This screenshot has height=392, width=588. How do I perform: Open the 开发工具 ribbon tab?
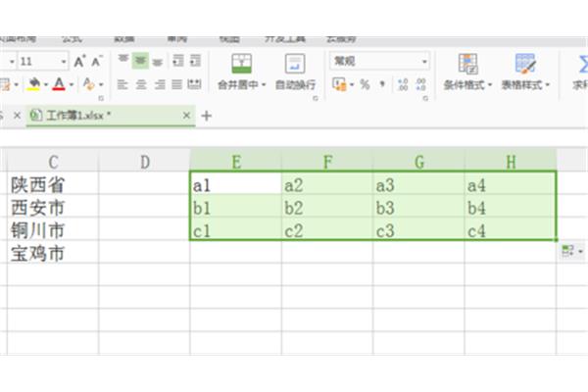tap(285, 38)
